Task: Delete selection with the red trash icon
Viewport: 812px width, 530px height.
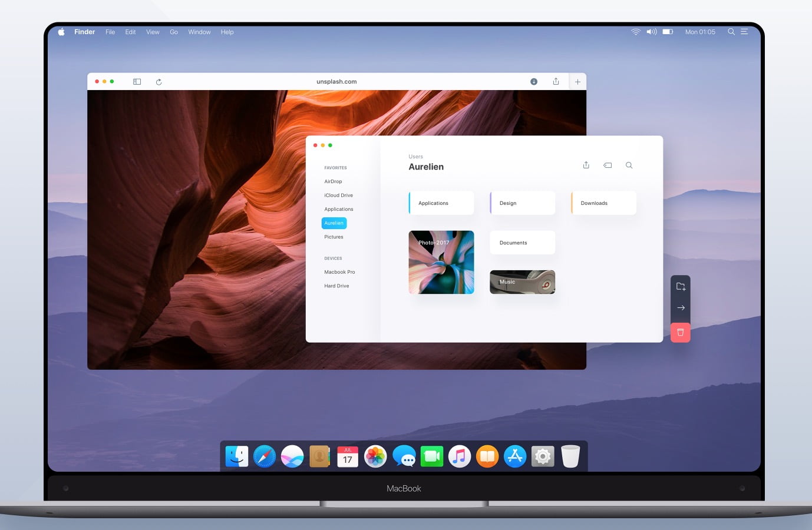Action: pos(681,332)
